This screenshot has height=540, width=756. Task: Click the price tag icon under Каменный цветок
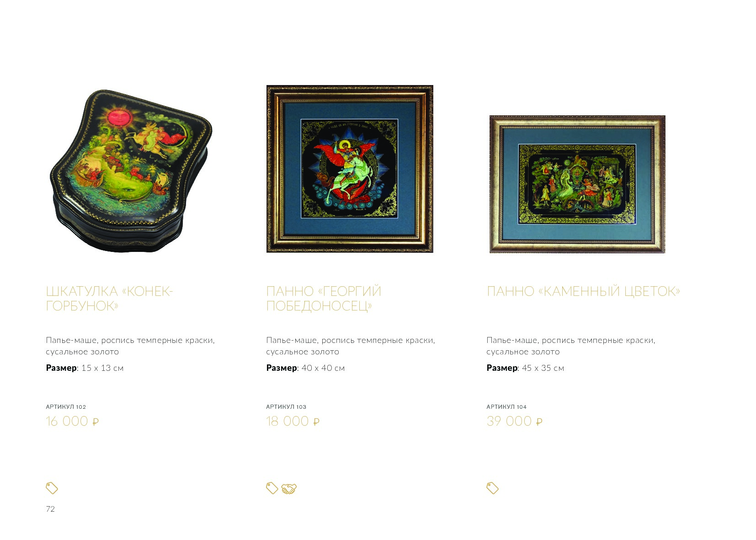click(492, 488)
